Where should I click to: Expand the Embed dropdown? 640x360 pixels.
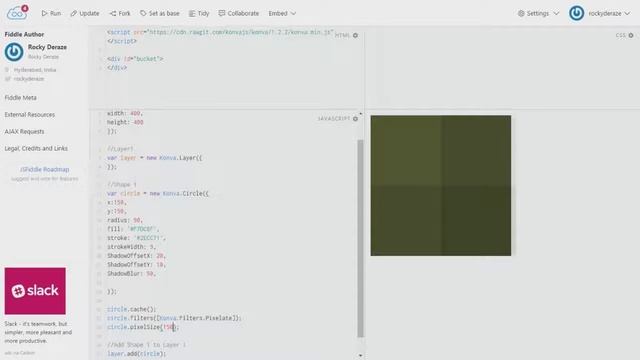point(282,13)
